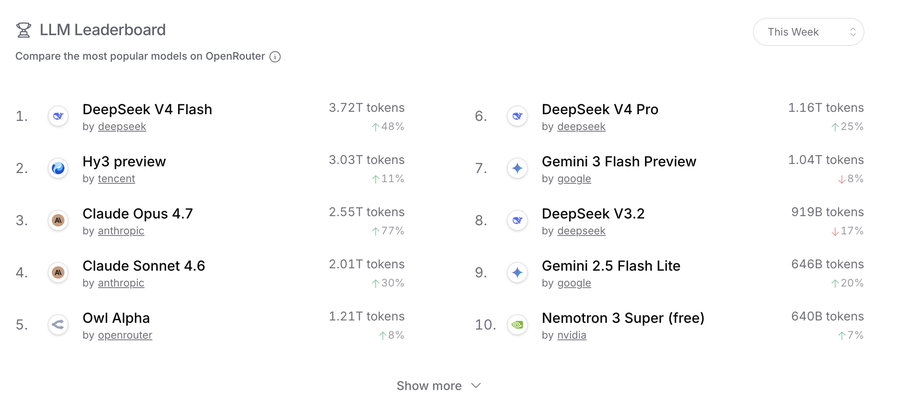Click the 3.03T tokens value

pos(367,160)
